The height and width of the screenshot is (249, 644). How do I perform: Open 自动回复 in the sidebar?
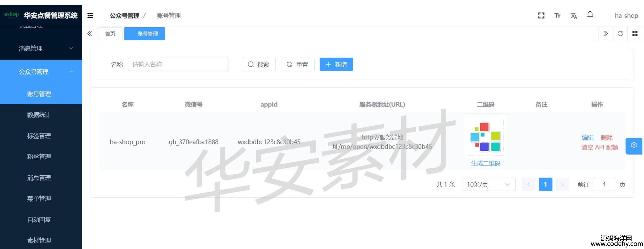click(x=41, y=220)
